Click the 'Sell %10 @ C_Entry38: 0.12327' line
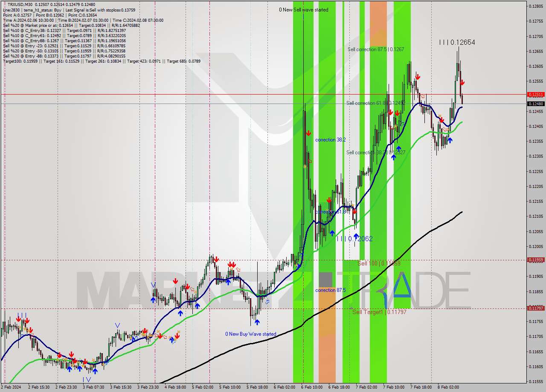The width and height of the screenshot is (546, 392). click(64, 31)
